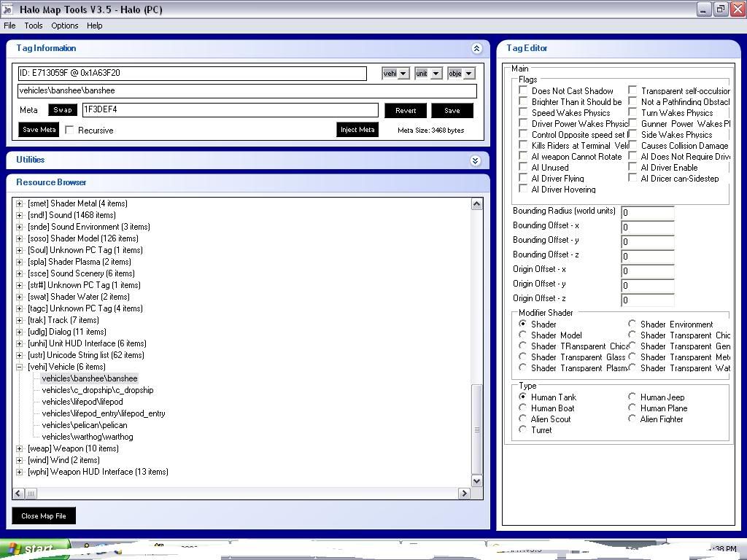Image resolution: width=747 pixels, height=560 pixels.
Task: Open the Options menu
Action: 65,26
